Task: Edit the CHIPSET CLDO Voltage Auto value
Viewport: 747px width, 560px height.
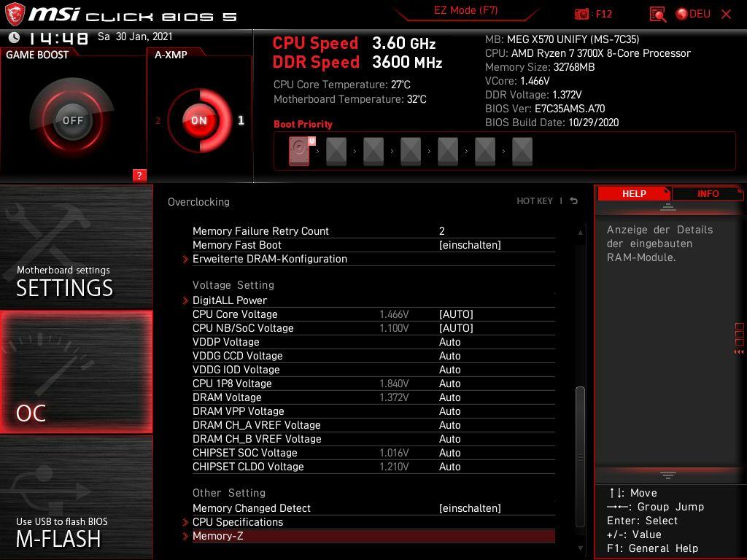Action: pyautogui.click(x=449, y=466)
